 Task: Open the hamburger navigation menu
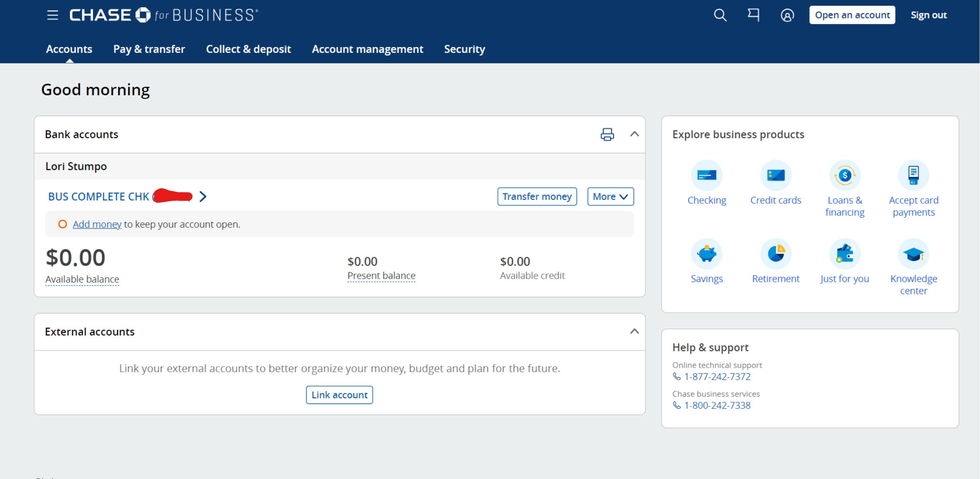(52, 15)
